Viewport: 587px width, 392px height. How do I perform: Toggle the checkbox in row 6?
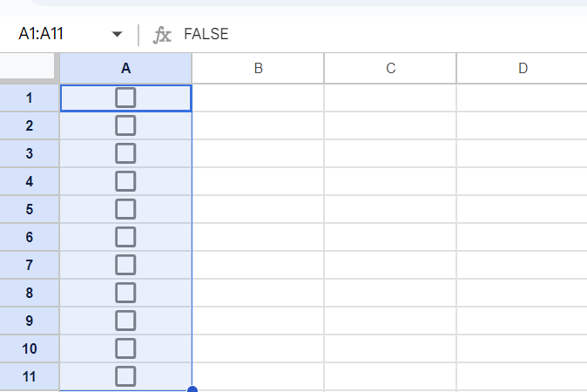tap(125, 237)
